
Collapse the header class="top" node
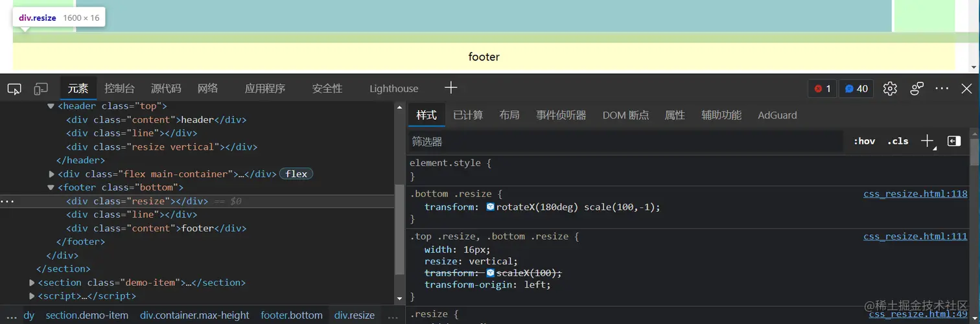51,106
